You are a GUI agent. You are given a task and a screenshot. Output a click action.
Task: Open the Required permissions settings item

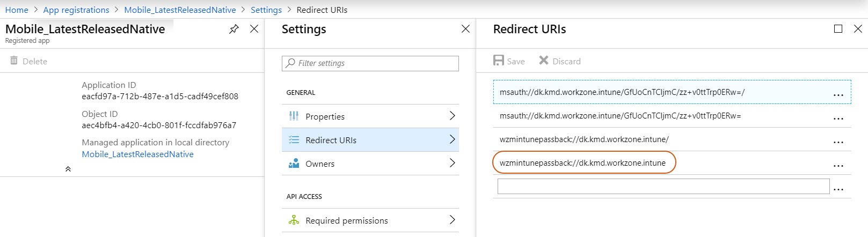(370, 220)
